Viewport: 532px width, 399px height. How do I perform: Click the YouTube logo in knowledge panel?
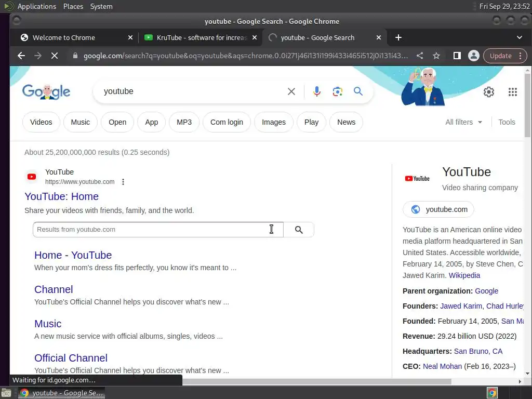[x=417, y=179]
